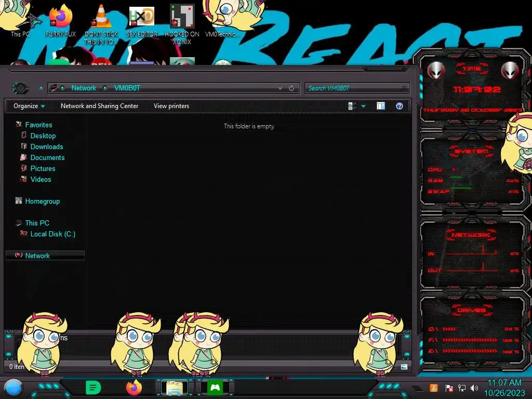Select Desktop under Favorites

(x=43, y=136)
